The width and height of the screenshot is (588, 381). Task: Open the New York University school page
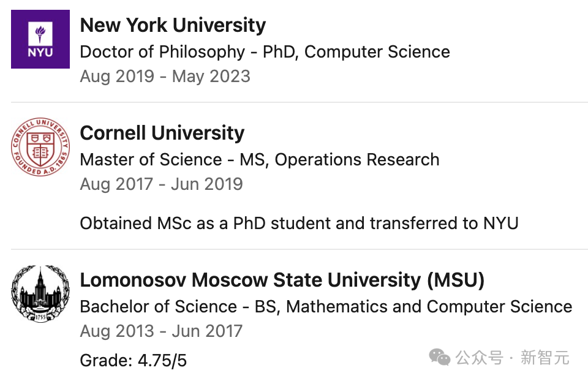[173, 25]
